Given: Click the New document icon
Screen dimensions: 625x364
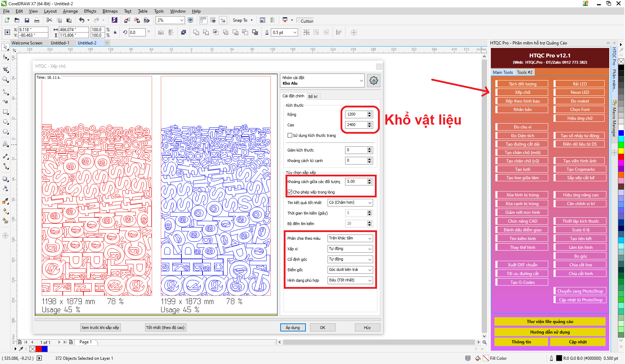Looking at the screenshot, I should [7, 20].
